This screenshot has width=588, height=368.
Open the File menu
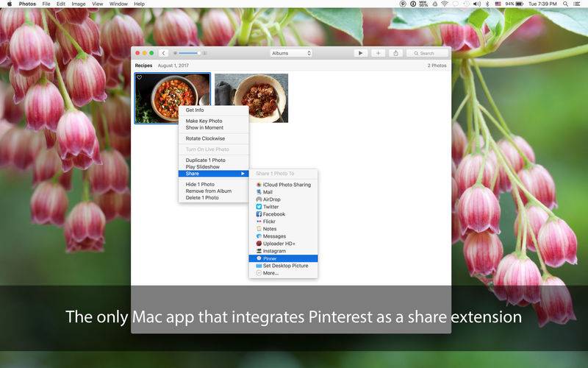coord(46,4)
